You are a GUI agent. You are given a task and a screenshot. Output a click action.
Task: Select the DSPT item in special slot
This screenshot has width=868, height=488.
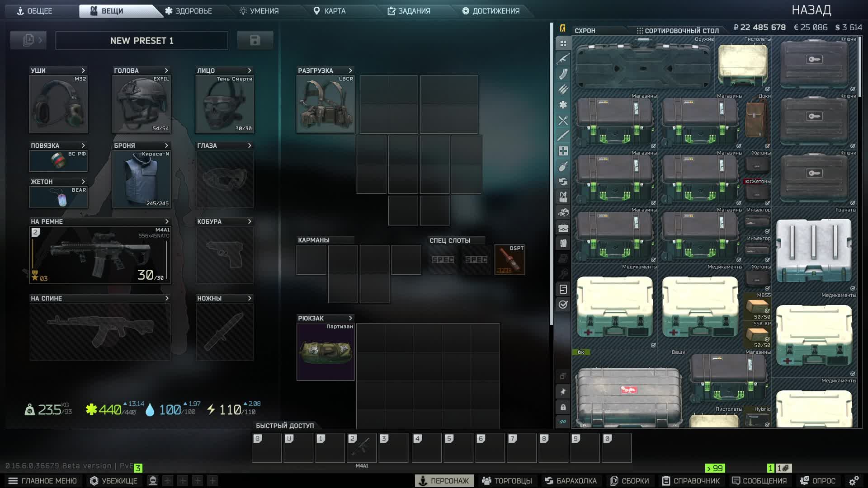click(x=510, y=260)
